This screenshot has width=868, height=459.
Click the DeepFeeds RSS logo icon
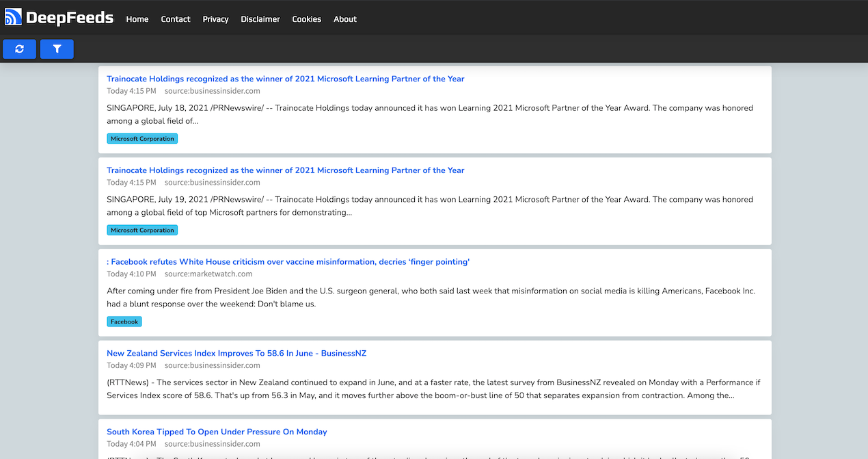[13, 17]
